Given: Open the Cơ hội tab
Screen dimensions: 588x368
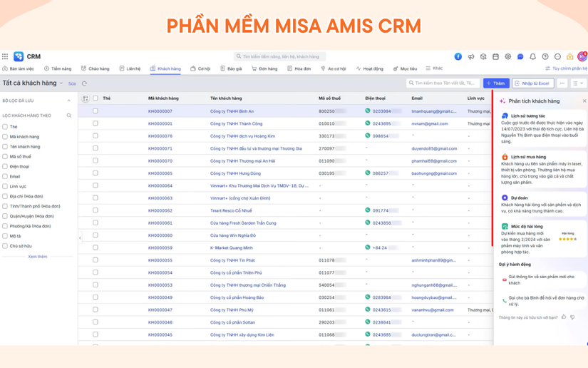Looking at the screenshot, I should click(200, 68).
